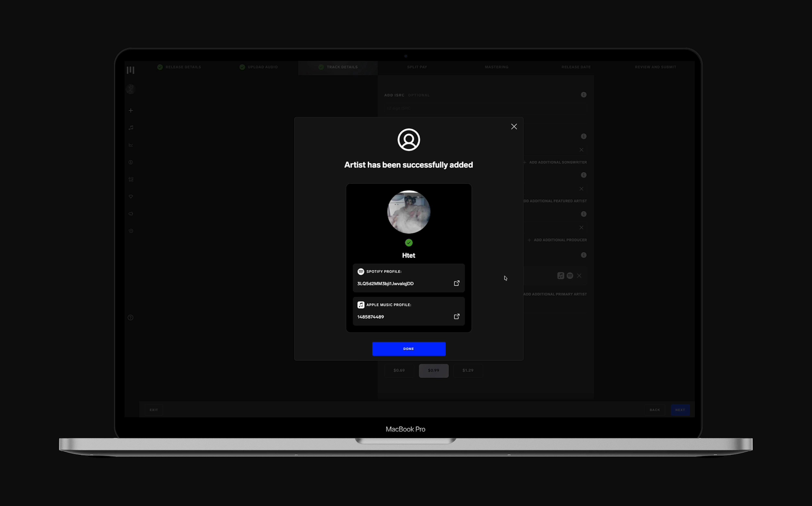
Task: Switch to the Mastering tab
Action: [497, 67]
